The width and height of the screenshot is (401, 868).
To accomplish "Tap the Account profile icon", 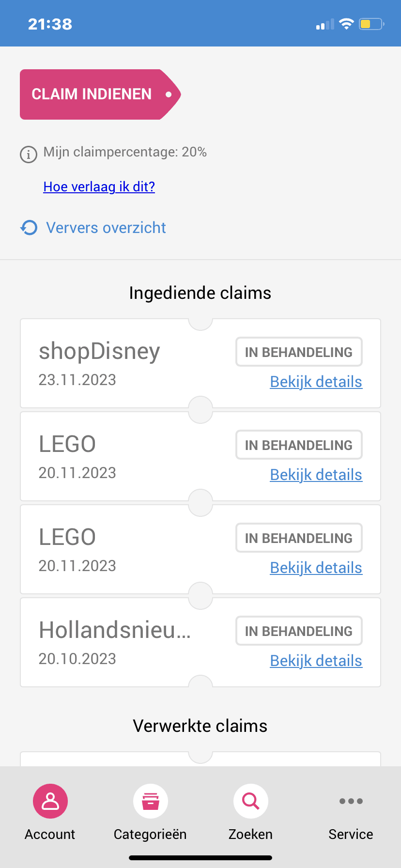I will (50, 801).
